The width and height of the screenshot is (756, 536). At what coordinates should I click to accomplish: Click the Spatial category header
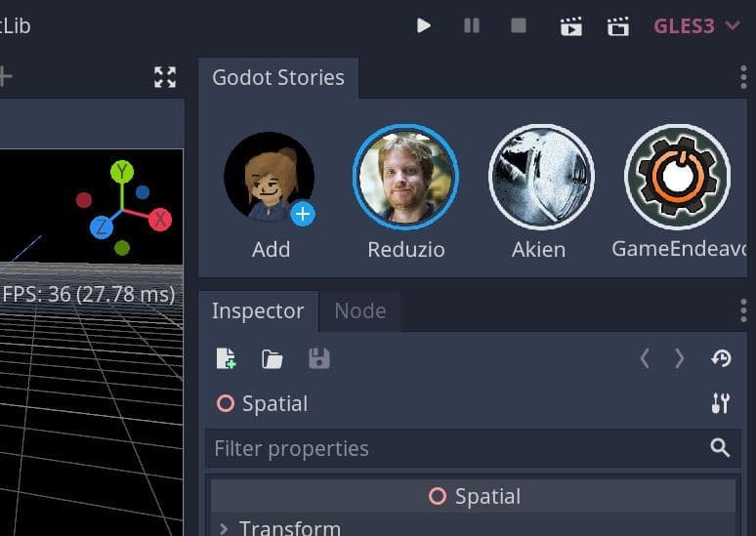(x=474, y=496)
